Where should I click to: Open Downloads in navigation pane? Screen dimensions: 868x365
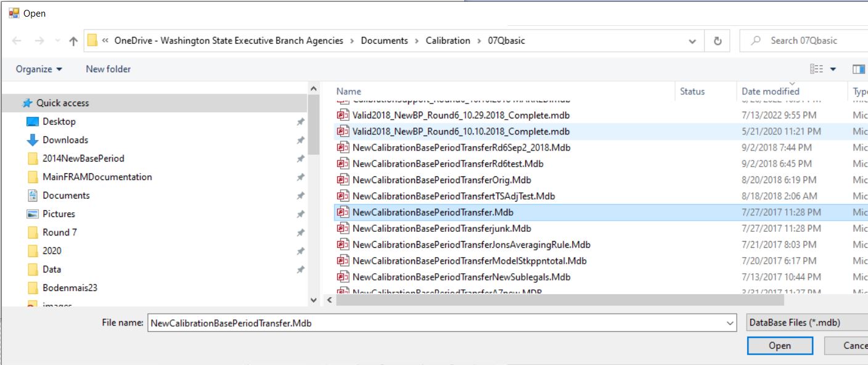point(65,140)
